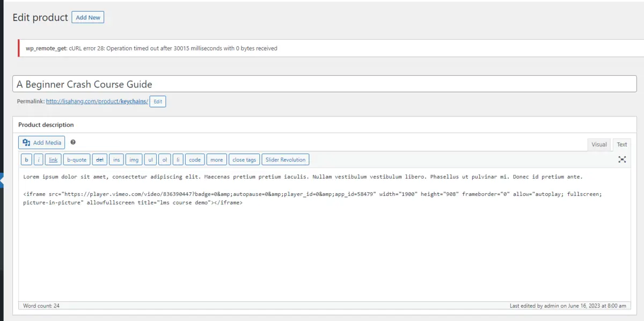Open the lisahang.com product permalink
Viewport: 644px width, 321px height.
pyautogui.click(x=97, y=101)
